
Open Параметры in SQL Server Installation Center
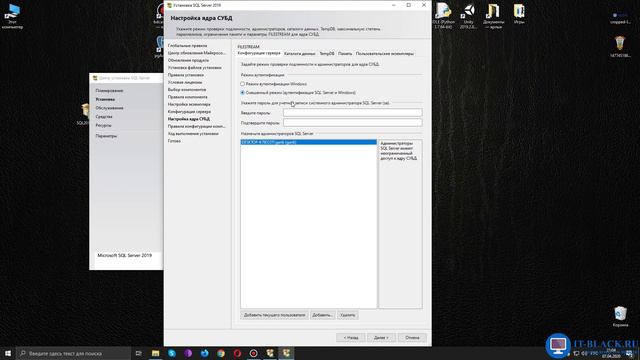point(106,136)
